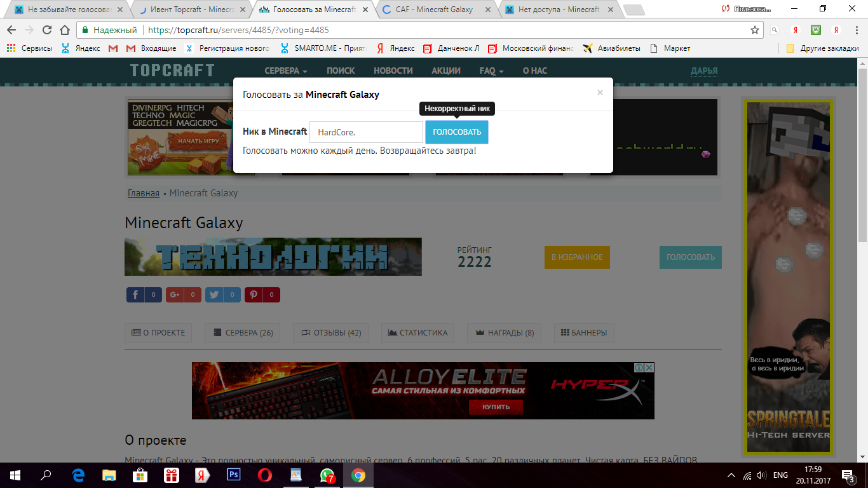Open the Маркет bookmark
868x488 pixels.
(670, 48)
